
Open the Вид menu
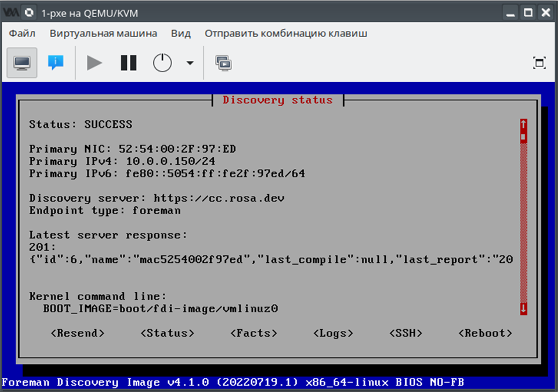point(180,33)
